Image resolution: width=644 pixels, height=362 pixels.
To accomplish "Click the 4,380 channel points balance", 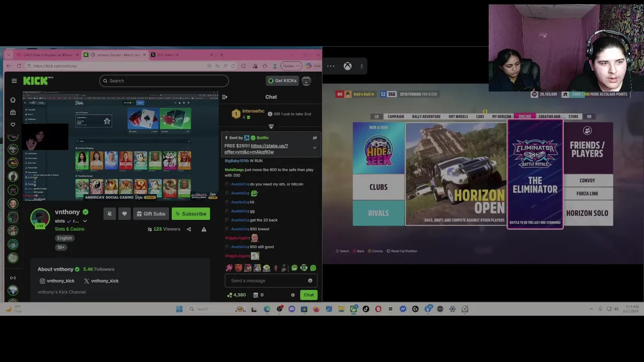I will [x=236, y=295].
